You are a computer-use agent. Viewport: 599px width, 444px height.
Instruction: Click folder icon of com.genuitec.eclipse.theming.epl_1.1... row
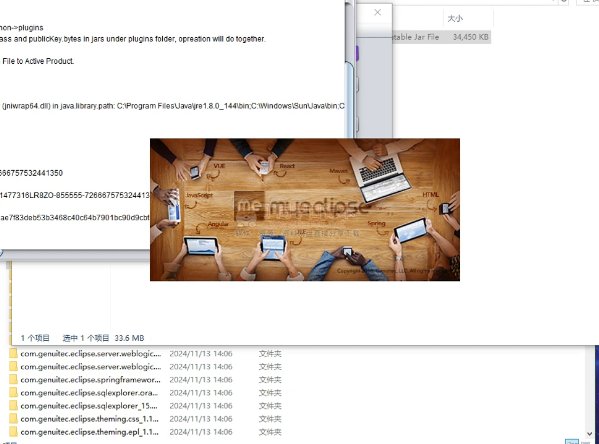point(13,431)
